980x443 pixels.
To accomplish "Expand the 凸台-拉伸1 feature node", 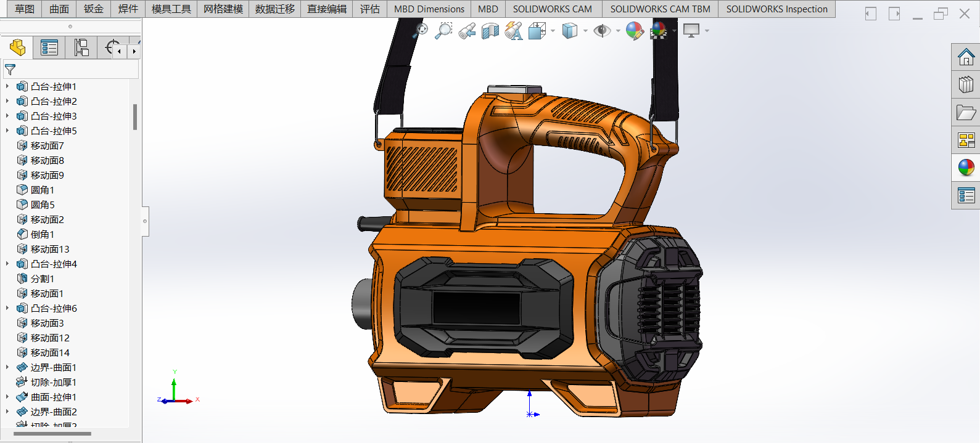I will tap(7, 86).
